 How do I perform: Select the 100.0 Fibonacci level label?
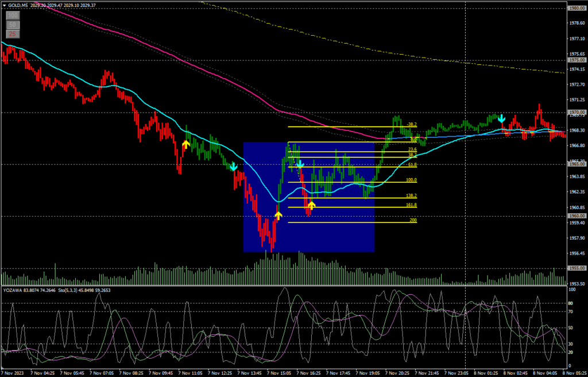coord(411,180)
